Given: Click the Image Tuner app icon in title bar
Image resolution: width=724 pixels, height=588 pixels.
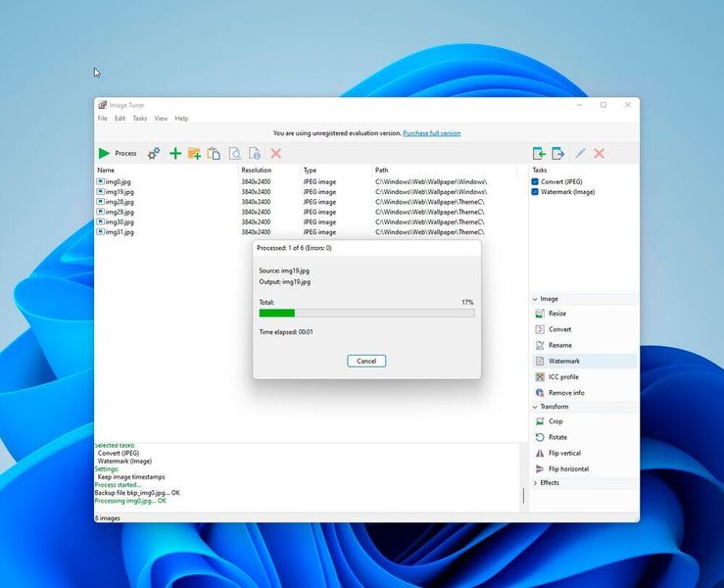Looking at the screenshot, I should click(102, 105).
